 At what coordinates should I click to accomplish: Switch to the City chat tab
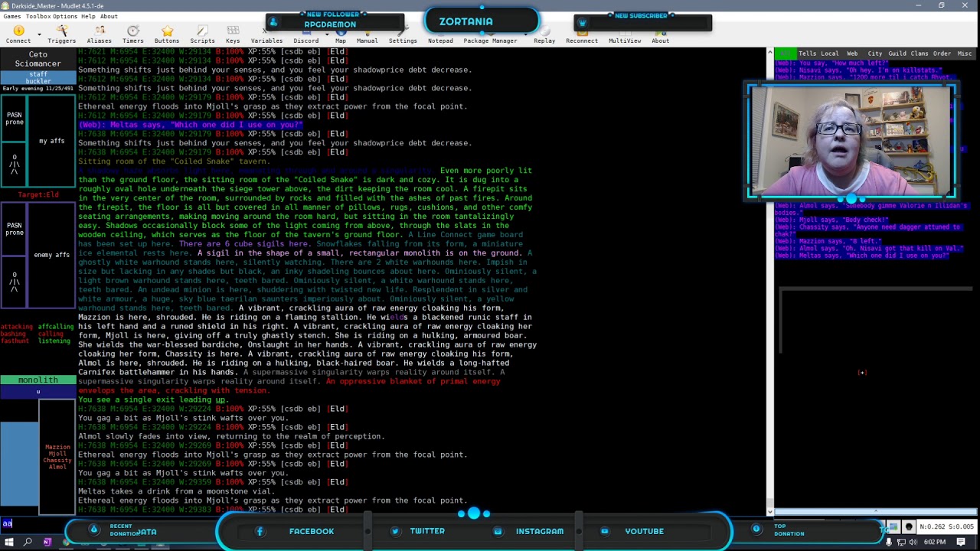click(x=874, y=54)
